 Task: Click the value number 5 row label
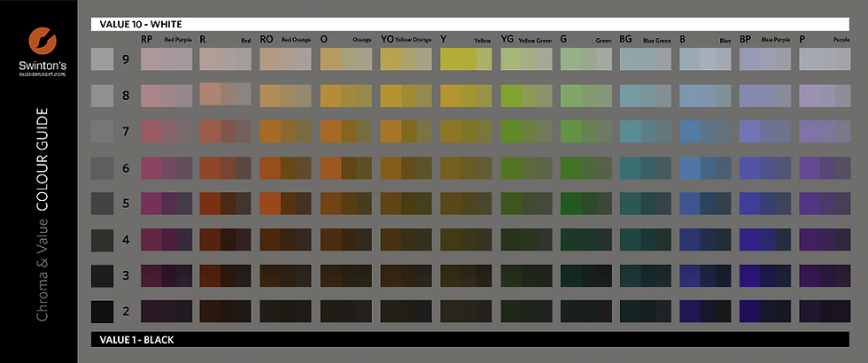(126, 203)
